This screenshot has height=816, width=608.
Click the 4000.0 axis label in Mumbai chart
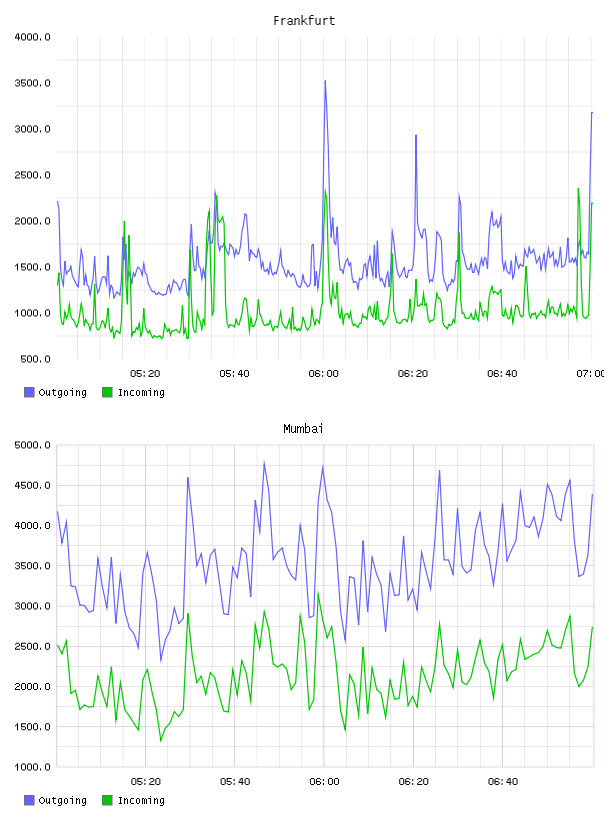click(32, 526)
